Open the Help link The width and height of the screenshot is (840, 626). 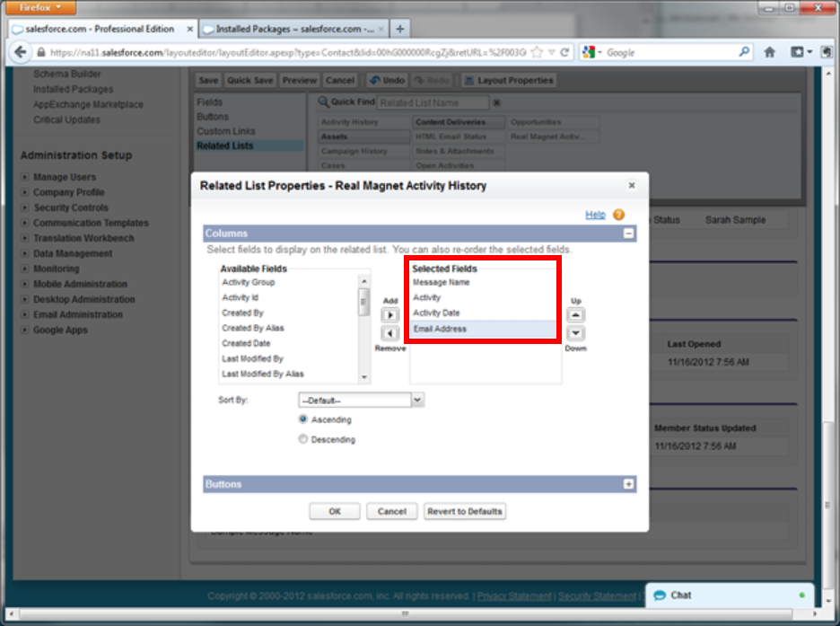point(595,215)
